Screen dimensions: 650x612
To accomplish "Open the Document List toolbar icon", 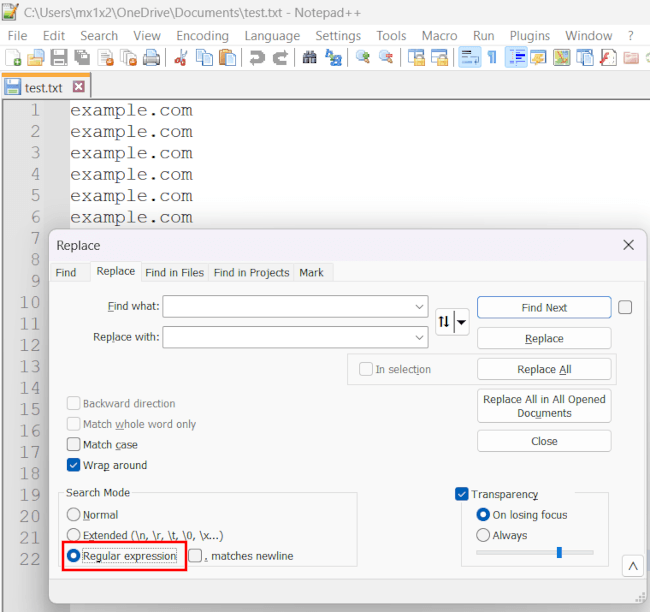I will [585, 58].
